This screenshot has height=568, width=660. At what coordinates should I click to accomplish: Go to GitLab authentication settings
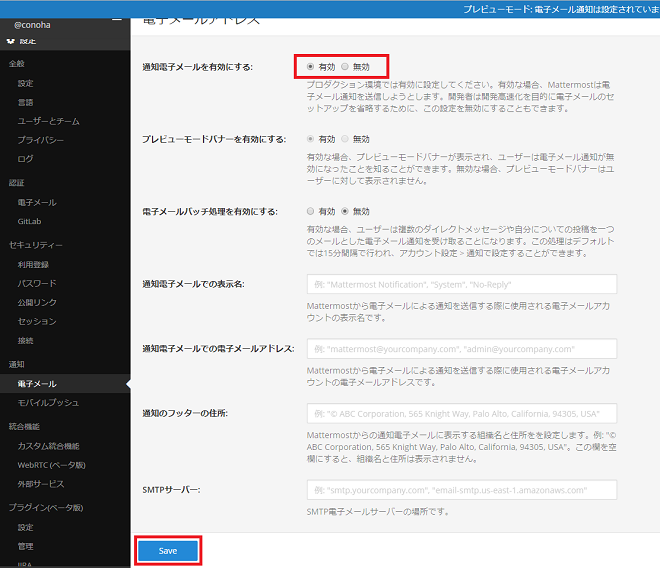click(x=29, y=221)
